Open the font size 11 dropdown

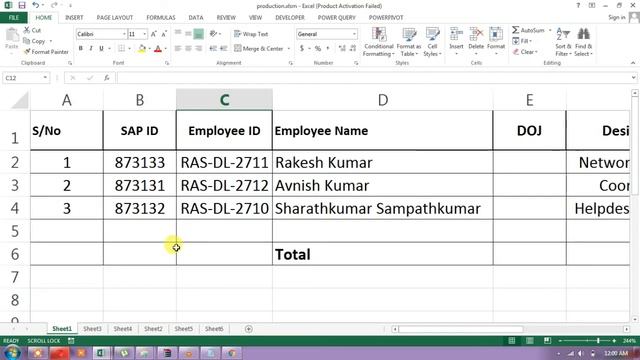point(144,34)
